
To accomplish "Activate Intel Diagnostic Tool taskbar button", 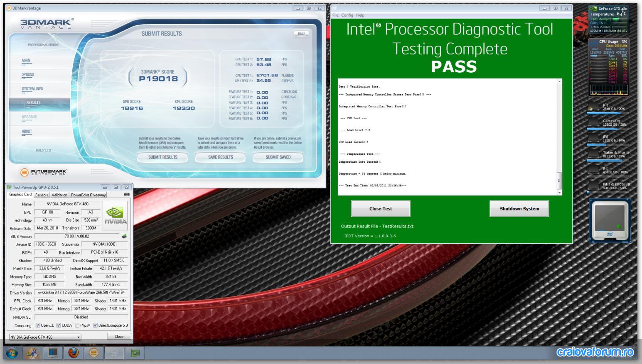I will [x=114, y=353].
